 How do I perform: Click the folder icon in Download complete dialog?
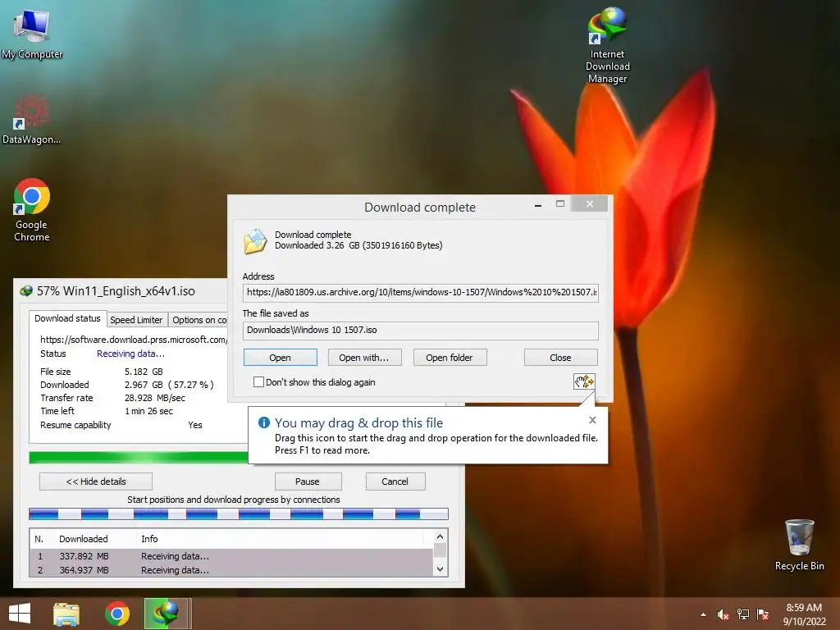click(256, 240)
